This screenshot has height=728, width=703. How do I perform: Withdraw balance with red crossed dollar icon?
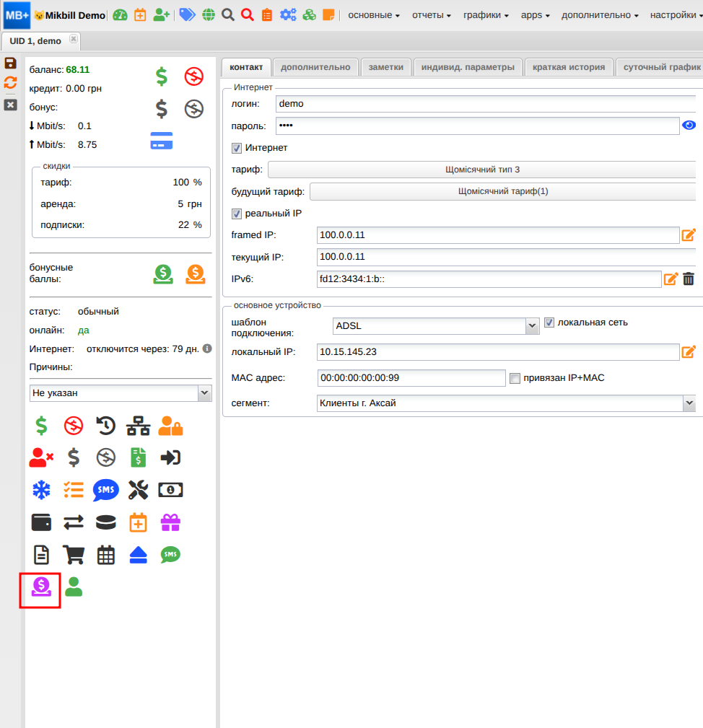click(193, 76)
